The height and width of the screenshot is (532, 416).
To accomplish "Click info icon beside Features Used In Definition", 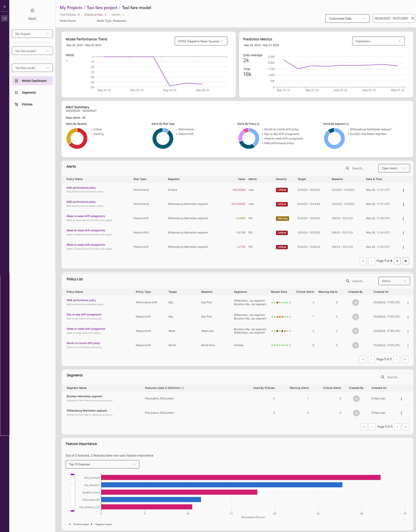I will point(183,388).
